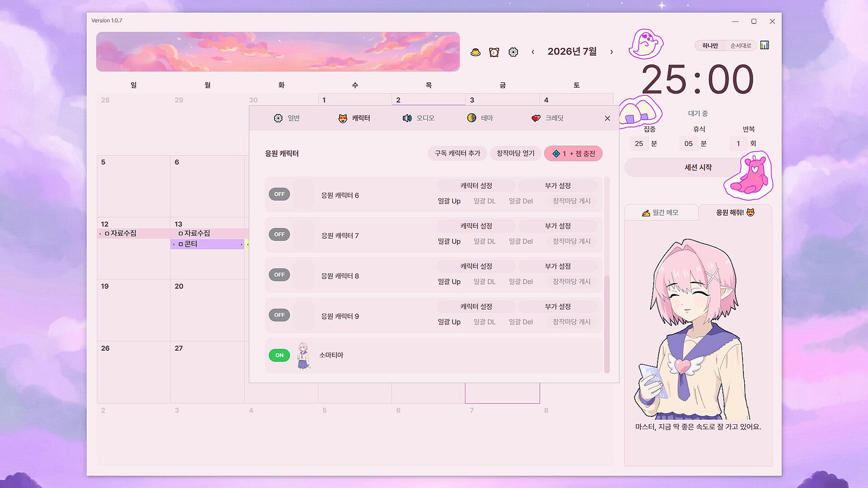Click 일괄 Up for 응원 캐릭터 9
Screen dimensions: 868x488
(449, 322)
